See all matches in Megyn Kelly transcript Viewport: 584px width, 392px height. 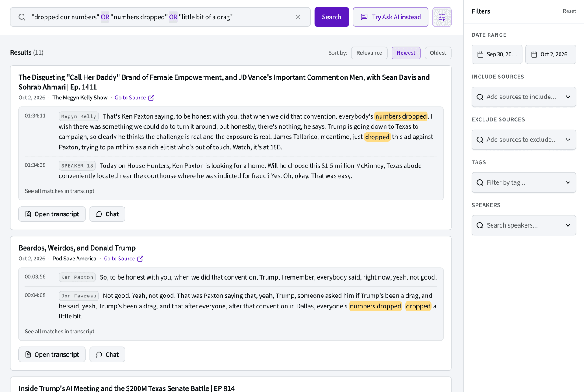tap(59, 191)
